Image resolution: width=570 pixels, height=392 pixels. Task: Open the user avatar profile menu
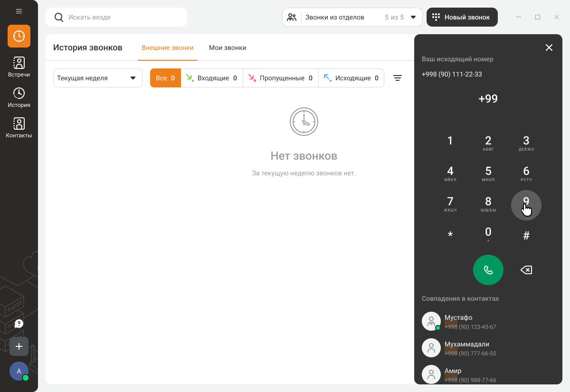(x=19, y=371)
